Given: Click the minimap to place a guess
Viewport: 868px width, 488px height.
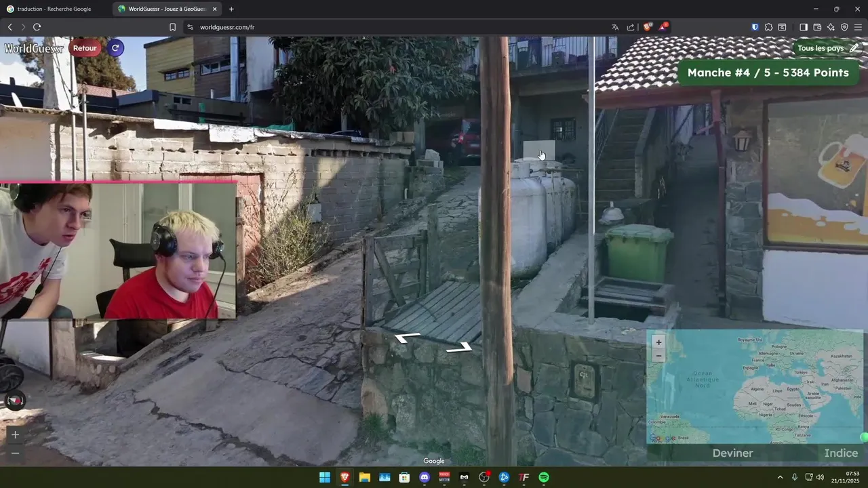Looking at the screenshot, I should pos(755,387).
